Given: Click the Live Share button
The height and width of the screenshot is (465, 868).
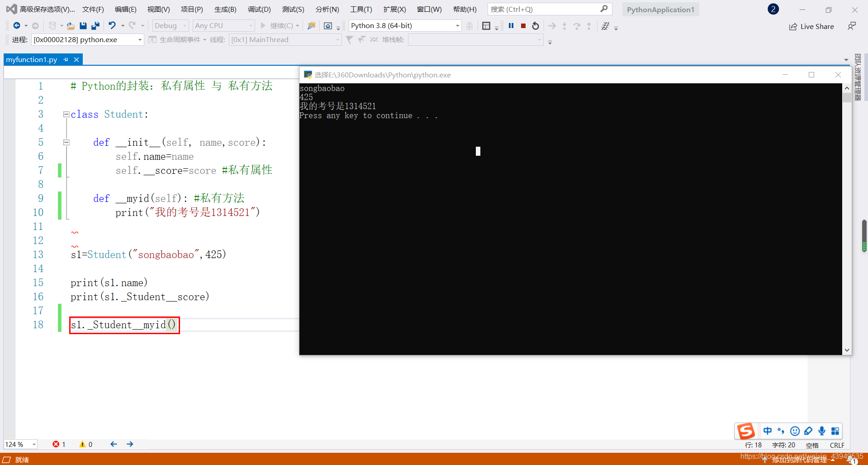Looking at the screenshot, I should click(x=812, y=26).
